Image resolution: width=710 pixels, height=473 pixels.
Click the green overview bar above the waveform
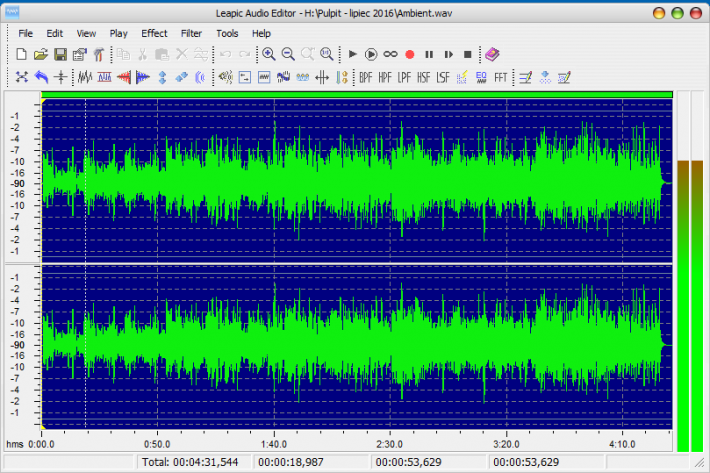(x=357, y=95)
